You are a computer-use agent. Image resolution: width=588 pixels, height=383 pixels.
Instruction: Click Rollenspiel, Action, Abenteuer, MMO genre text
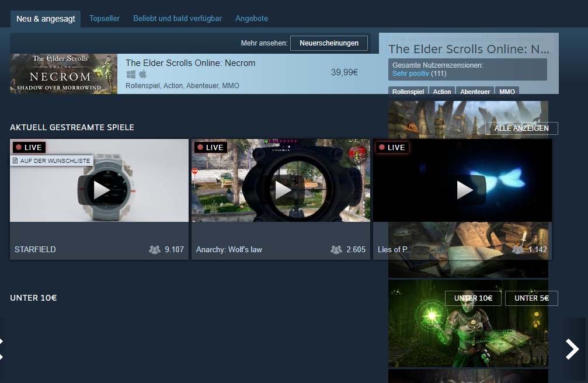[x=182, y=85]
